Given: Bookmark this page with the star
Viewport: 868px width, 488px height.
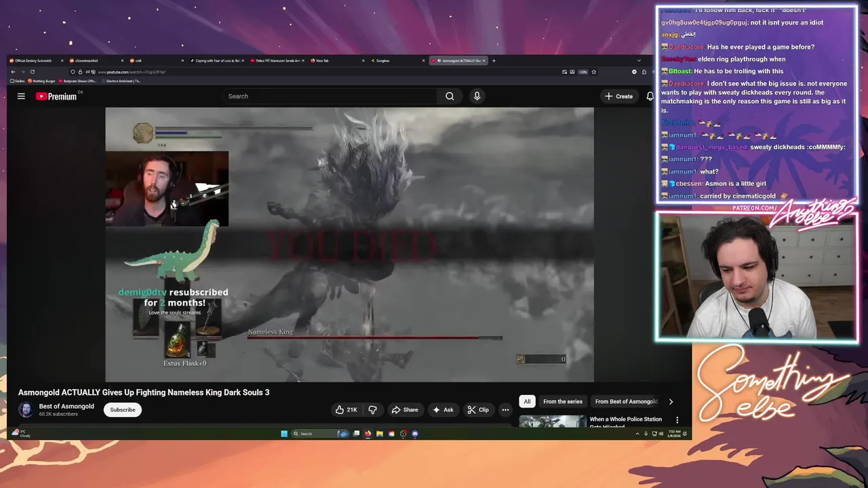Looking at the screenshot, I should [x=594, y=72].
